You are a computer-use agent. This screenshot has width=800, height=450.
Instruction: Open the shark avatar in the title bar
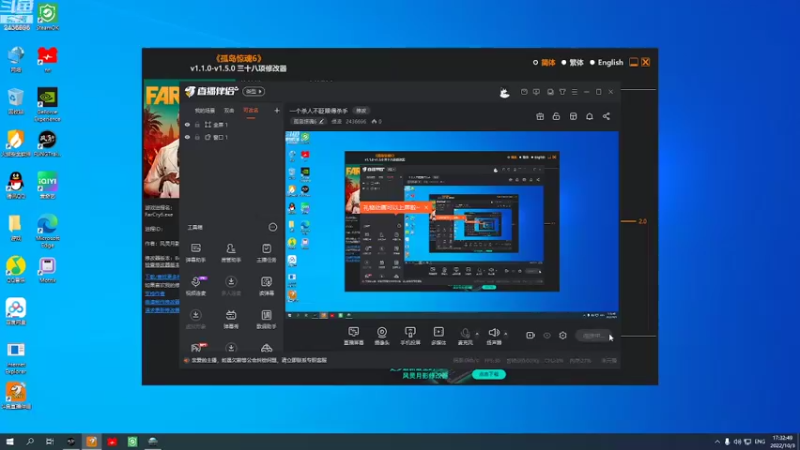(504, 92)
